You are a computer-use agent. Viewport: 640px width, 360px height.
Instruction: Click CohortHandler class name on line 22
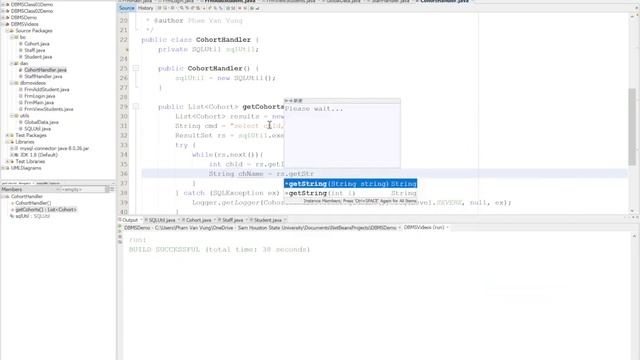223,40
